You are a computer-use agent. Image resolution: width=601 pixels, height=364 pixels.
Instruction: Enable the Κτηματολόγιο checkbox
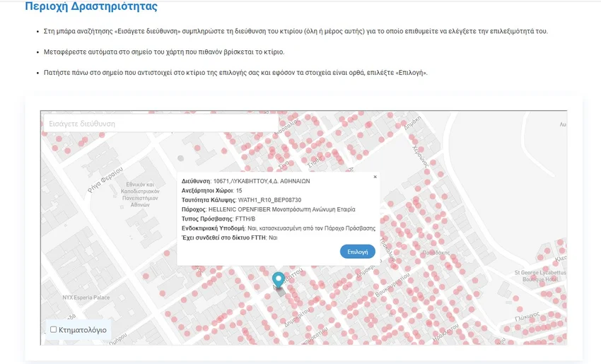tap(54, 329)
